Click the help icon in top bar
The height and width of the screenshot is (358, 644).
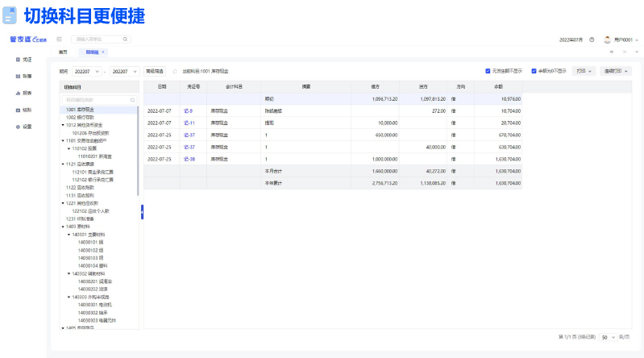592,39
